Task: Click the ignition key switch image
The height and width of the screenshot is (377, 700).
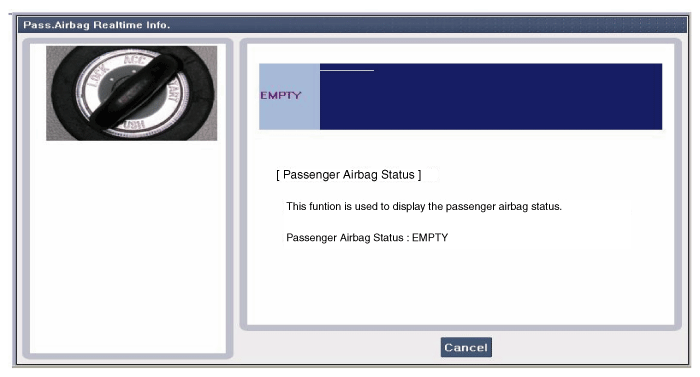Action: tap(131, 93)
